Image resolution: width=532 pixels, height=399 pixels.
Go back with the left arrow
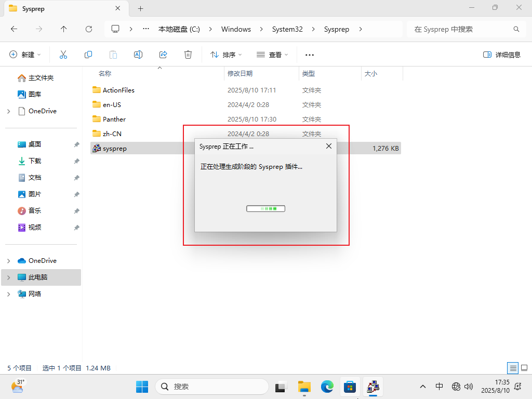(14, 29)
